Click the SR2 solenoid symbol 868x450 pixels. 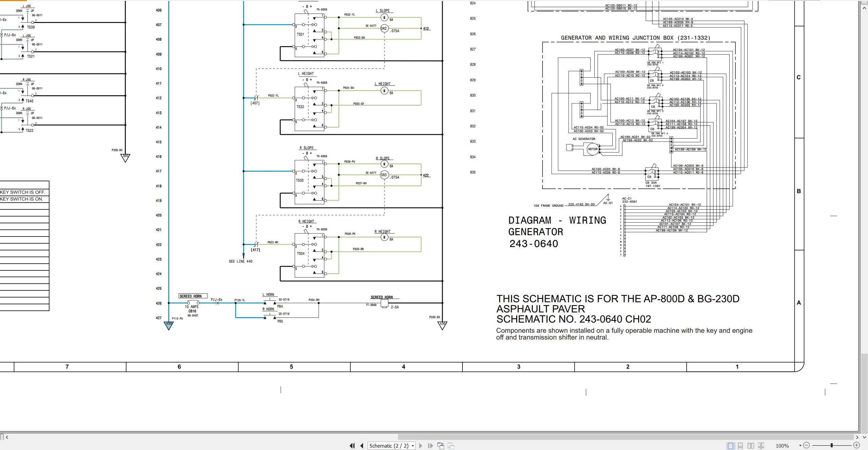click(384, 28)
